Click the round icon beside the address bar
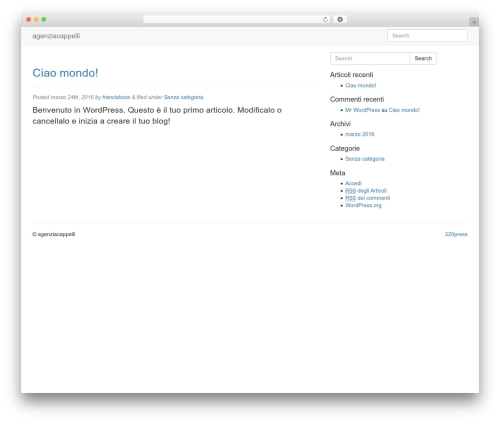 pyautogui.click(x=340, y=19)
